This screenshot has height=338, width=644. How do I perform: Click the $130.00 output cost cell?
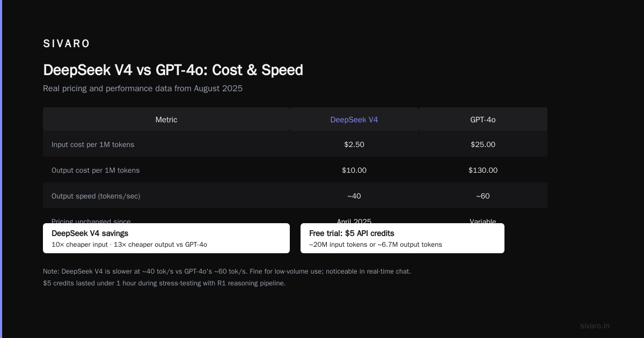tap(483, 170)
